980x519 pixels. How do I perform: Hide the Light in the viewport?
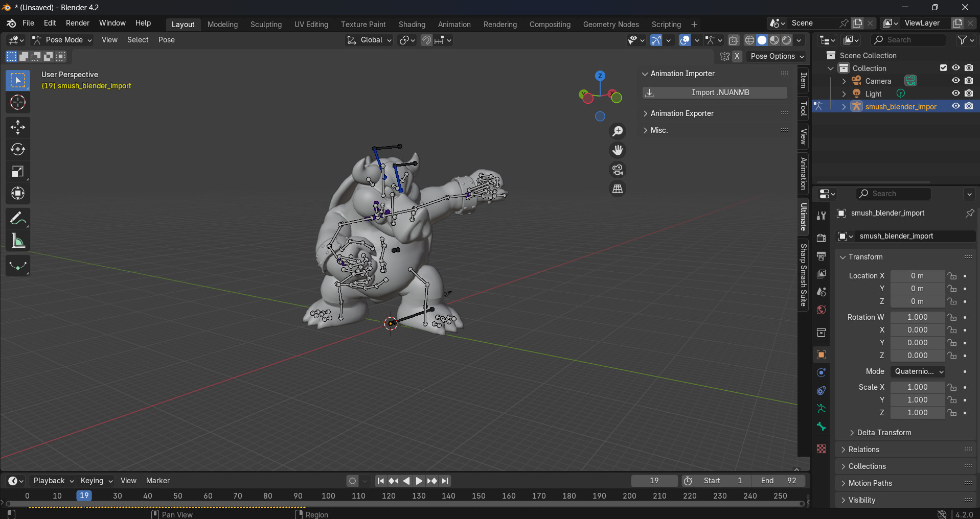[955, 93]
